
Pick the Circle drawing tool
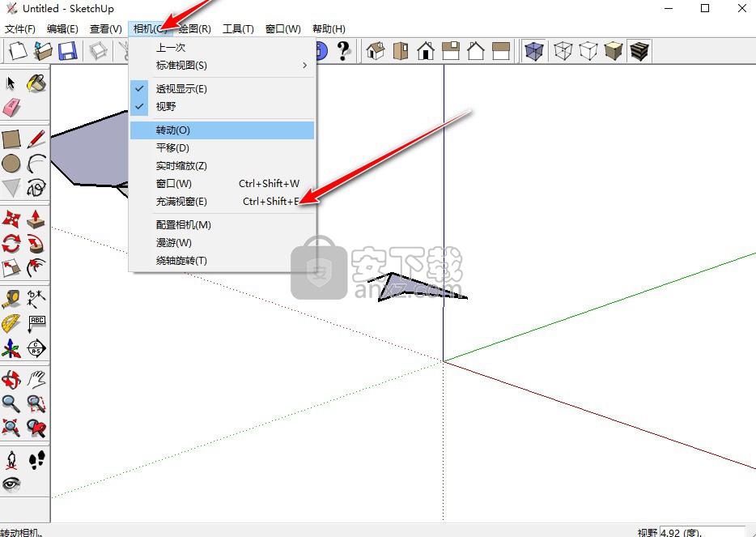tap(11, 164)
